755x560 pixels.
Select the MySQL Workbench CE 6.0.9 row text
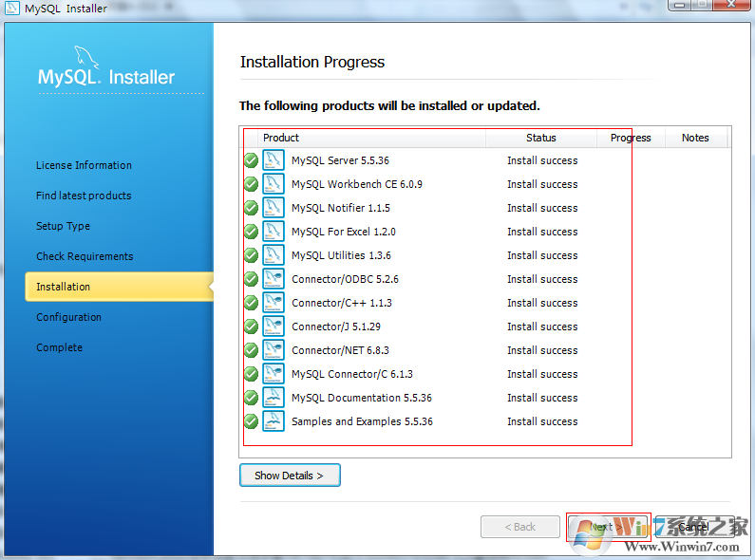tap(357, 184)
